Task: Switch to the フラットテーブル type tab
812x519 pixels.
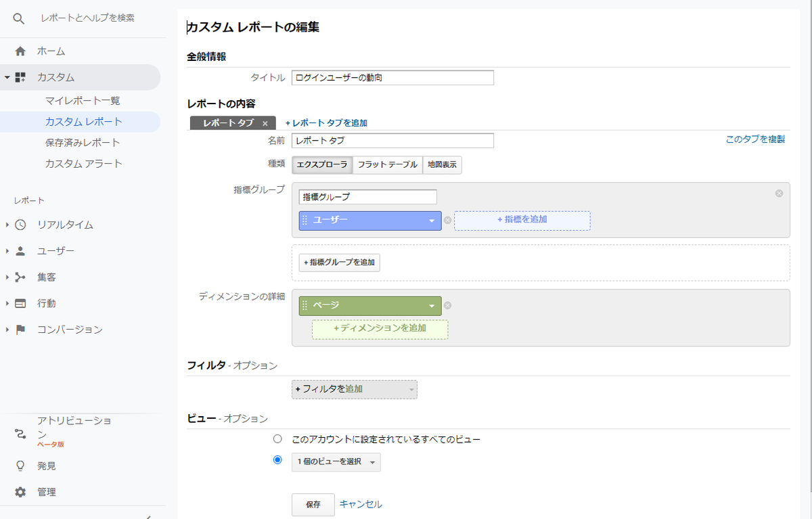Action: pos(387,164)
